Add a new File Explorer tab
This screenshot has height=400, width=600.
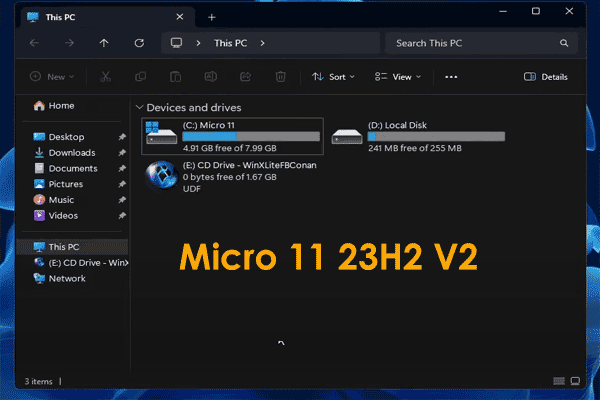(x=212, y=17)
